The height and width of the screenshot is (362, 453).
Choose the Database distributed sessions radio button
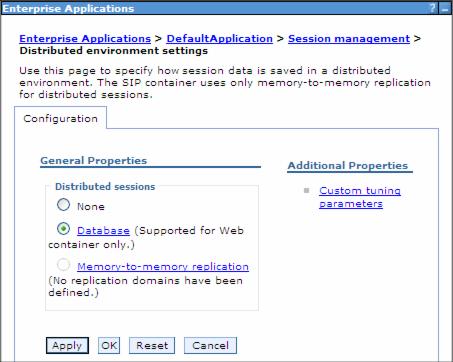click(63, 229)
